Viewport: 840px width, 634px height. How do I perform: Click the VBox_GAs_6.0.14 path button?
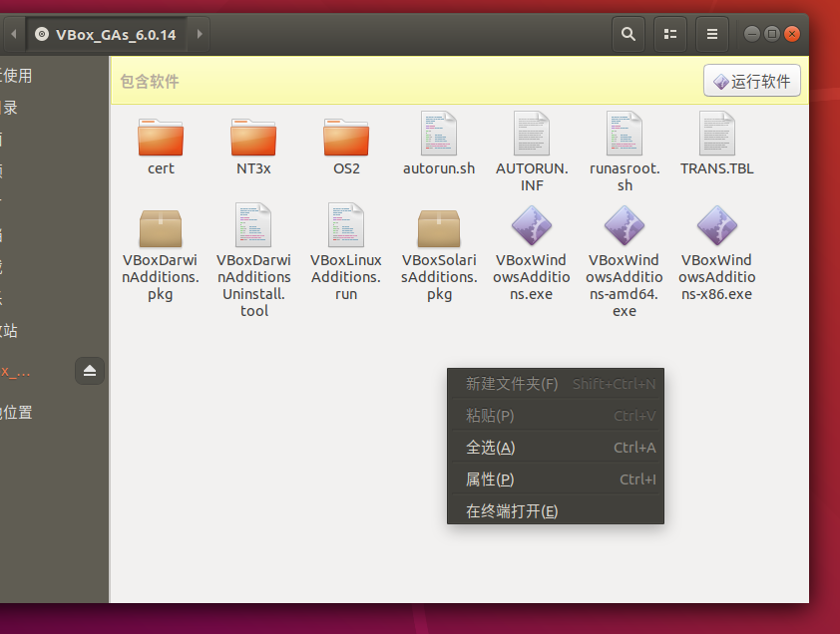click(106, 34)
